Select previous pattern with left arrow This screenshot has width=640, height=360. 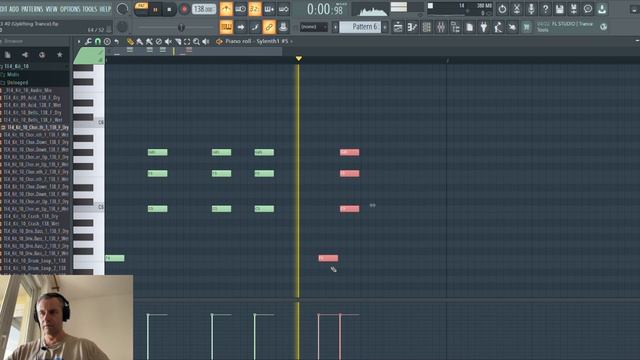335,27
